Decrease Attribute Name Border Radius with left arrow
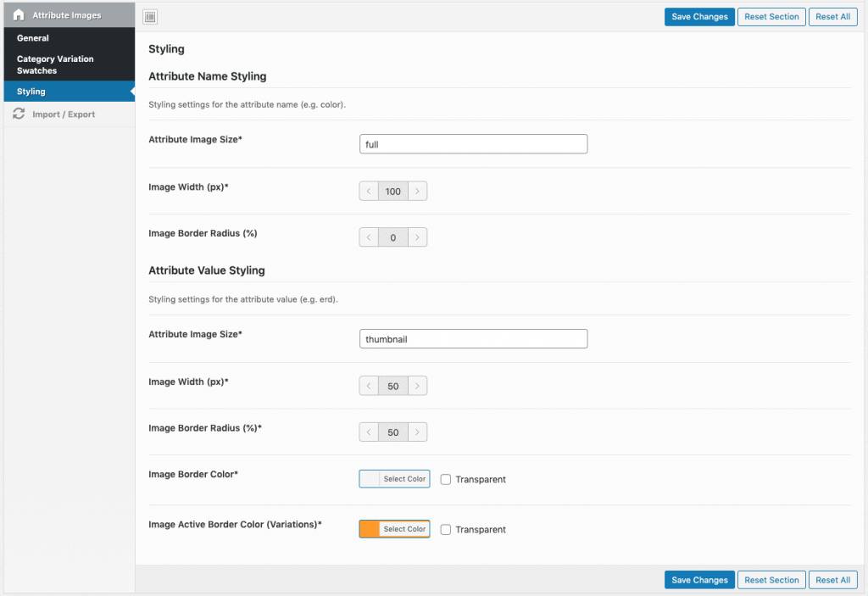The height and width of the screenshot is (596, 868). pos(369,237)
